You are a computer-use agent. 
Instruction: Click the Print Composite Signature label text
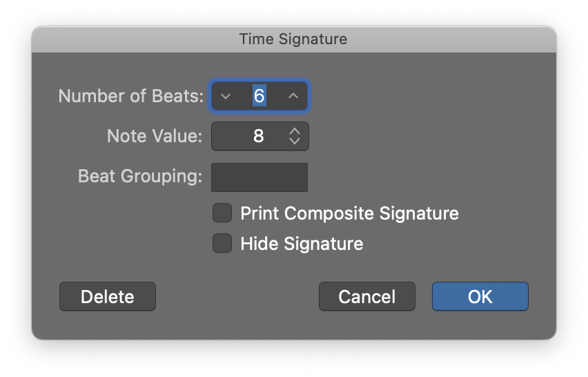pos(349,213)
